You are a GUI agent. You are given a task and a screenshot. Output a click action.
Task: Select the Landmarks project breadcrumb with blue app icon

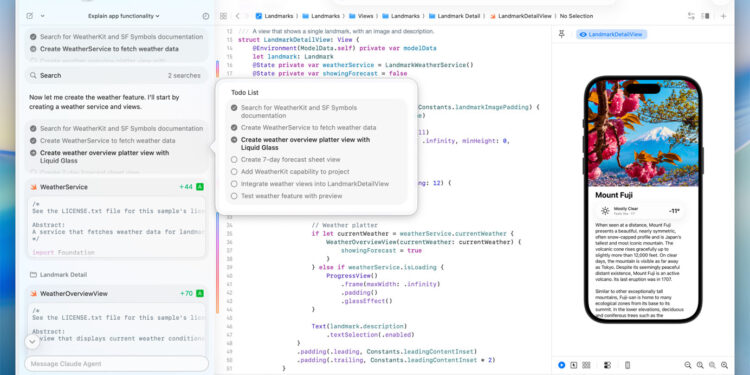pos(275,16)
